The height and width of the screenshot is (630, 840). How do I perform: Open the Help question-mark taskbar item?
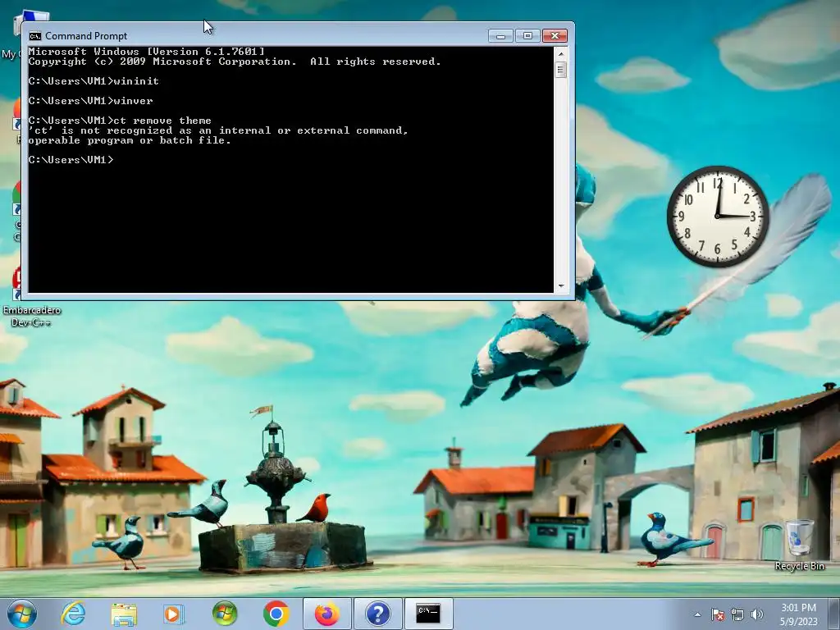click(377, 614)
